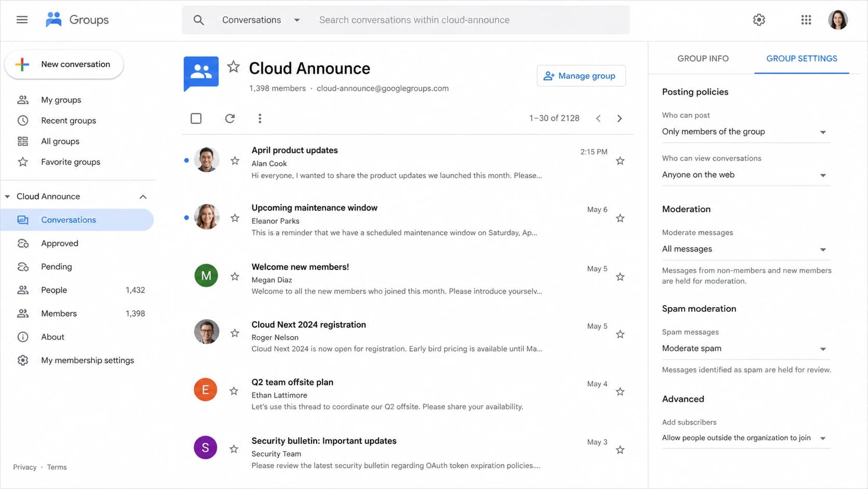Switch to the GROUP INFO tab
The width and height of the screenshot is (868, 489).
pyautogui.click(x=703, y=59)
